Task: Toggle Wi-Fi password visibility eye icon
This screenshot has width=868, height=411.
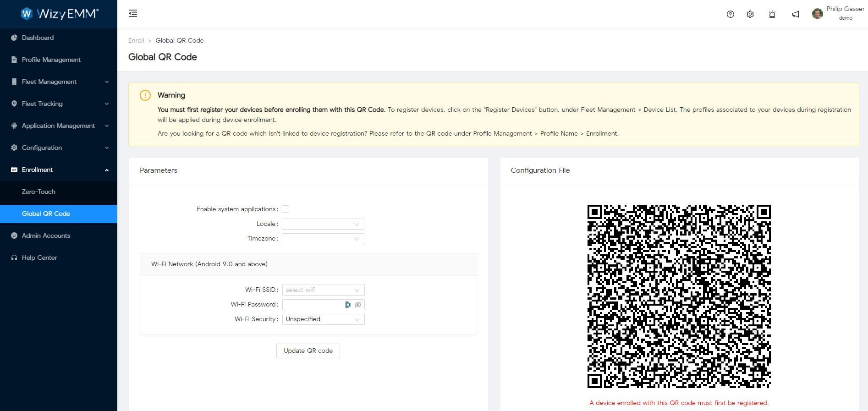Action: tap(358, 305)
